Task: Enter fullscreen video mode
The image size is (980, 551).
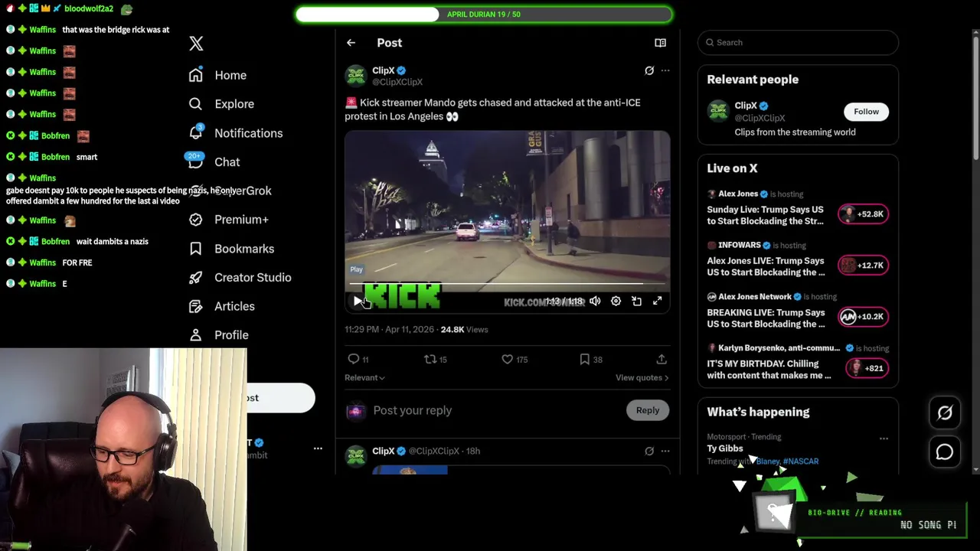Action: click(657, 302)
